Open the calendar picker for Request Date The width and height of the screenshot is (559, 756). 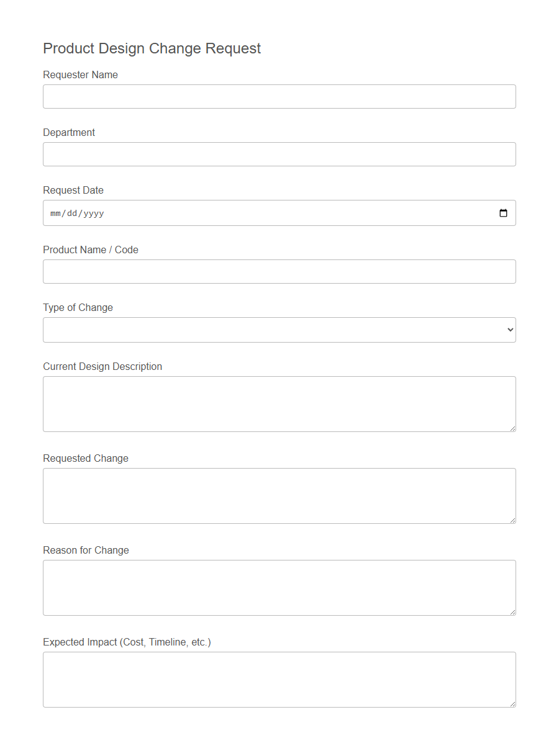coord(503,213)
